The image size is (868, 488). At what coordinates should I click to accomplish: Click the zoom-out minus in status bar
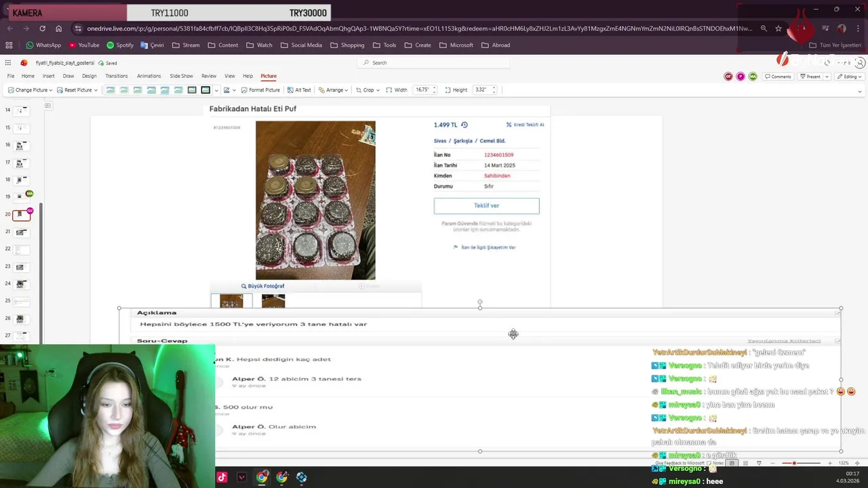772,463
